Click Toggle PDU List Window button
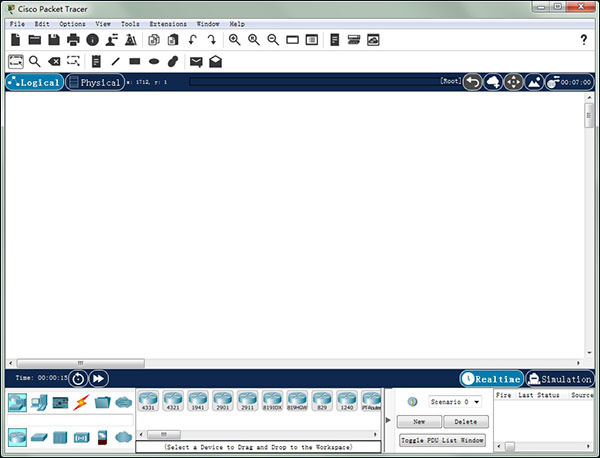The width and height of the screenshot is (600, 458). (442, 440)
